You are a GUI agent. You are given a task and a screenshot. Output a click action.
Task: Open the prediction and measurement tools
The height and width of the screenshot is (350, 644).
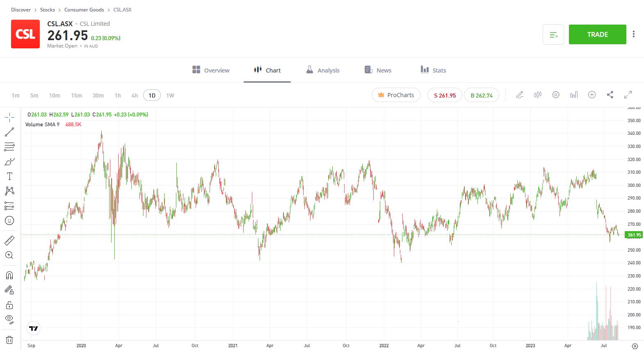pos(9,206)
